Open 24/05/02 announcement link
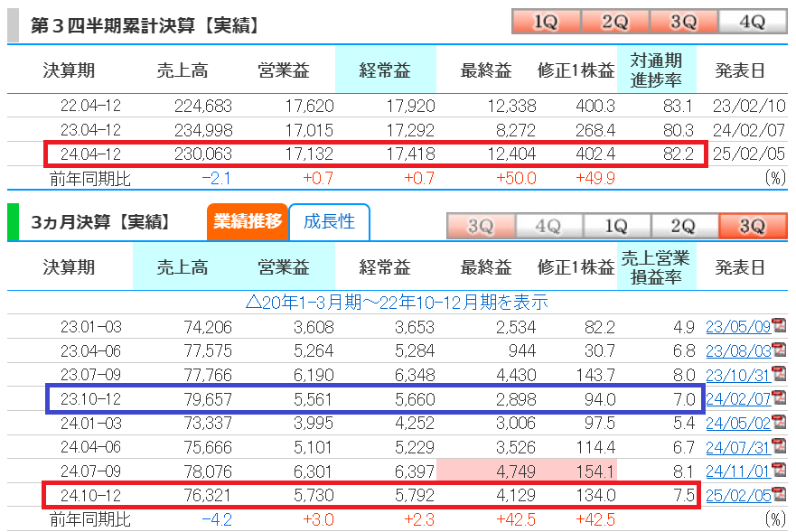The width and height of the screenshot is (796, 532). pos(738,423)
